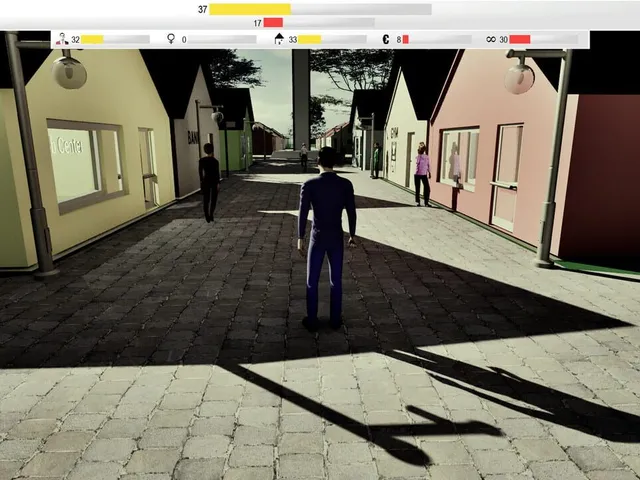Screen dimensions: 640x480
Task: Click the number 17 beside the red bar
Action: click(x=257, y=23)
